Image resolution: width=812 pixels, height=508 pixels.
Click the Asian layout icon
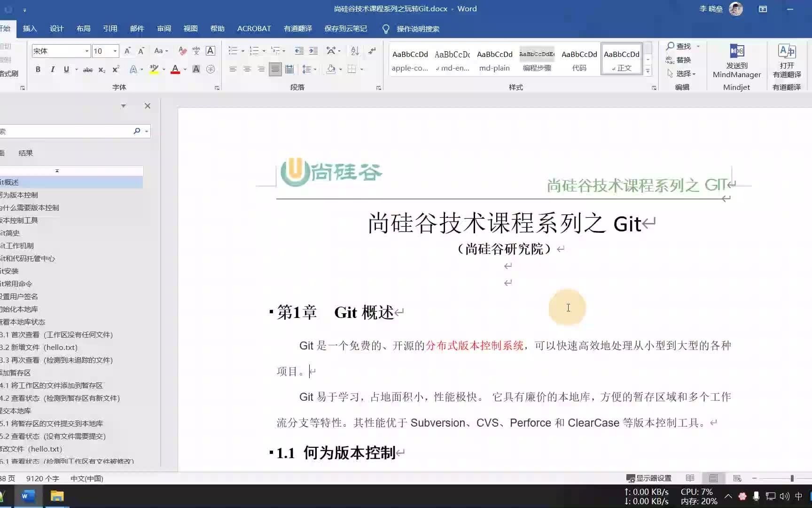[331, 51]
